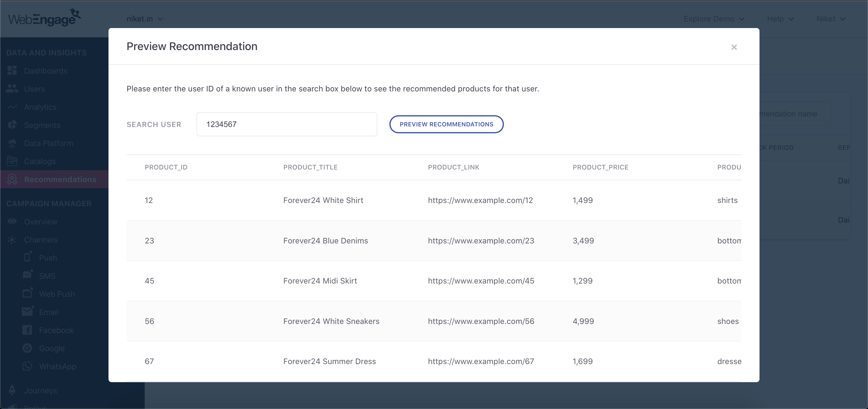Click the Users icon in sidebar

coord(12,89)
